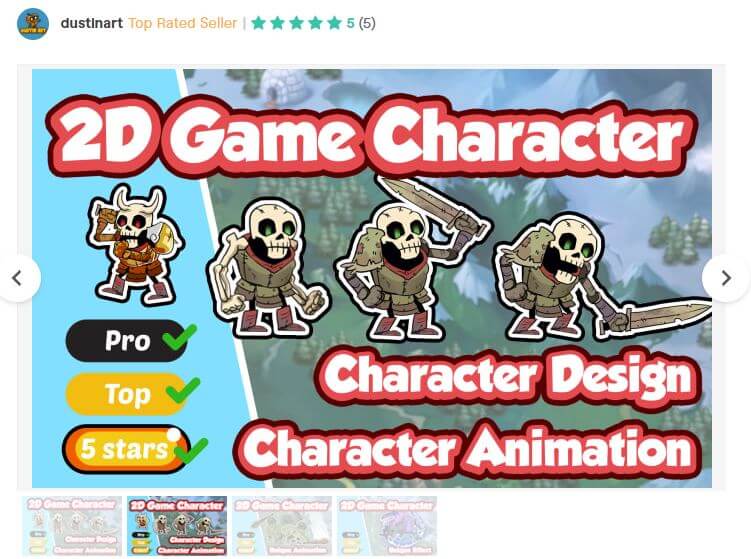Select the first gallery thumbnail
751x559 pixels.
click(72, 526)
